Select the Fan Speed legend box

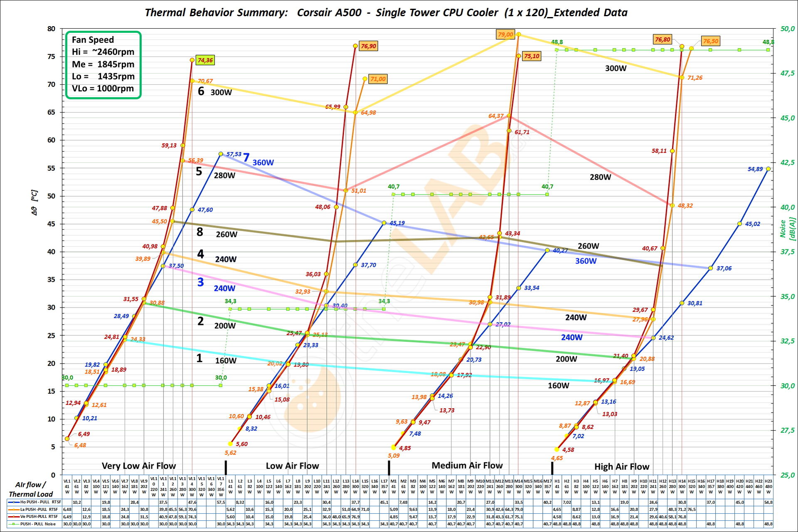[103, 65]
